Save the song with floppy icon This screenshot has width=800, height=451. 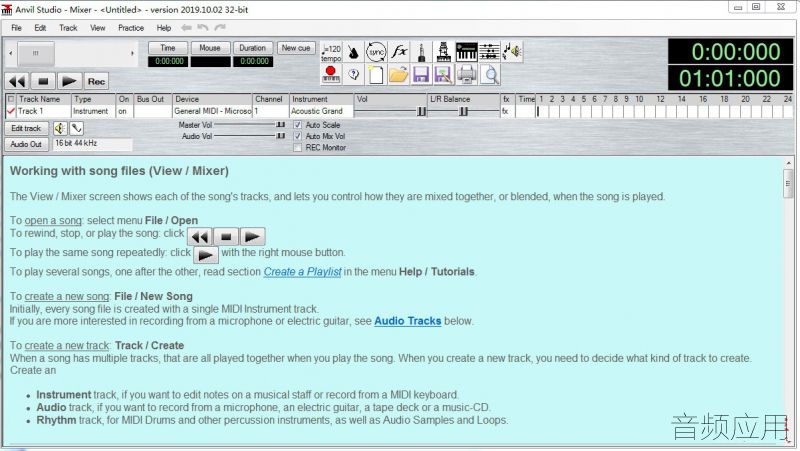pos(421,74)
